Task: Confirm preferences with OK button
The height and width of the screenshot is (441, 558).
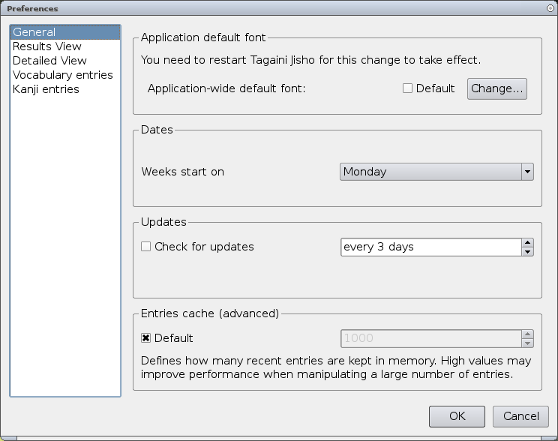Action: tap(457, 416)
